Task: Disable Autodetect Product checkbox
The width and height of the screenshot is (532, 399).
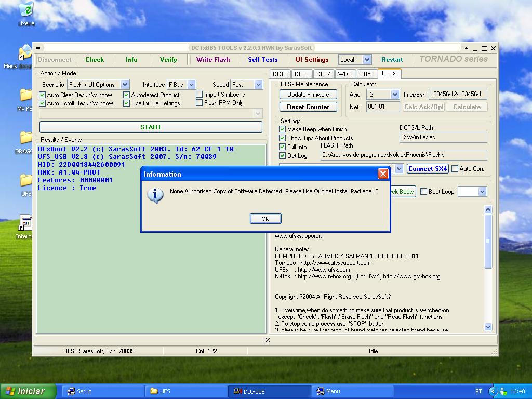Action: pyautogui.click(x=127, y=95)
